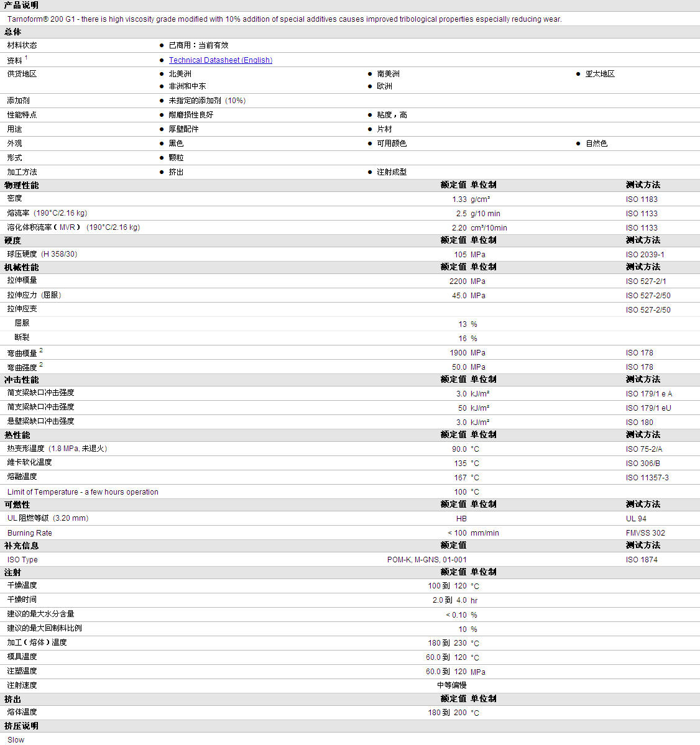Click the FMVSS 302 test method
Viewport: 700px width, 745px height.
(x=645, y=532)
